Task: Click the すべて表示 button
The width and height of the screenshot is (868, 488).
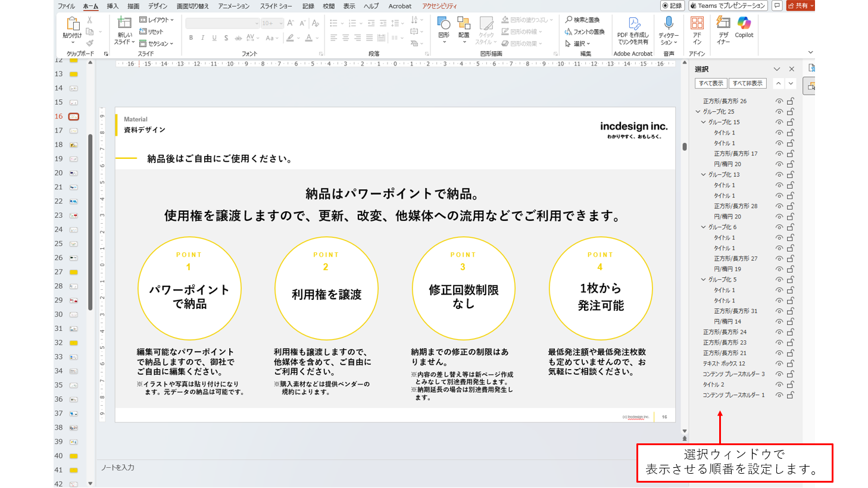Action: tap(711, 83)
